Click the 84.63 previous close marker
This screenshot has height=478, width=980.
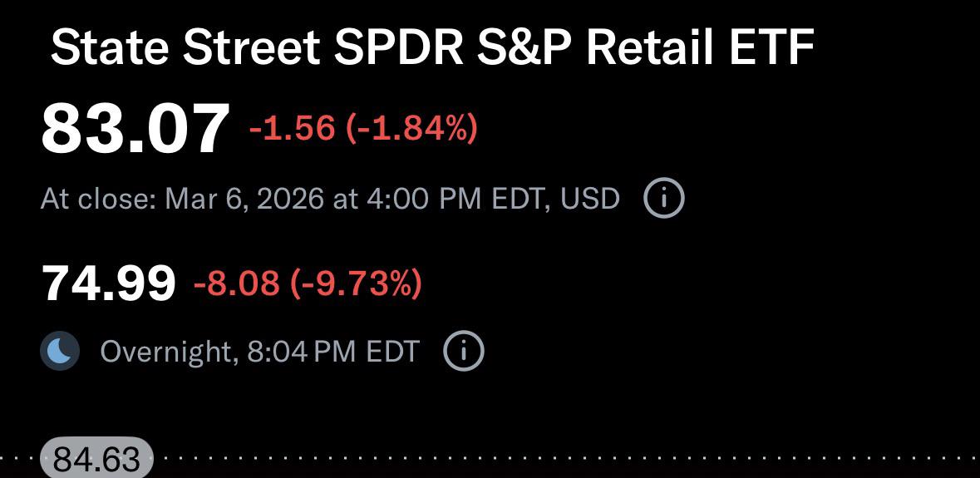click(96, 459)
